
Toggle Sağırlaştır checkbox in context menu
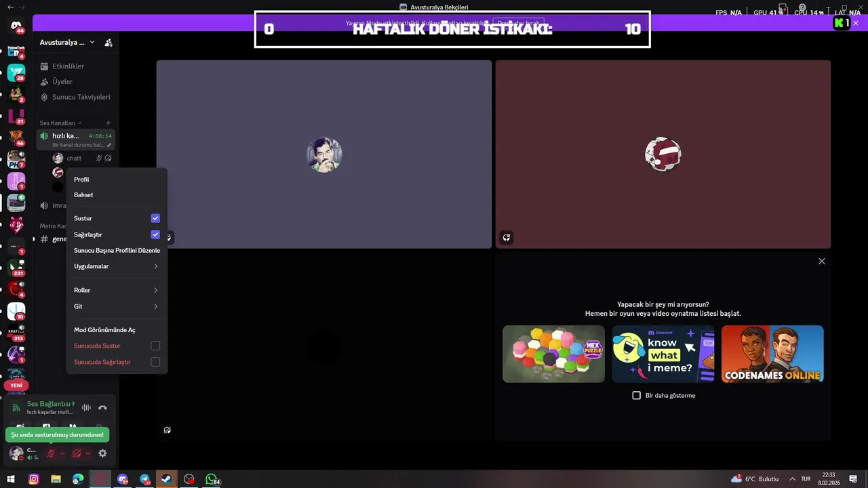[x=155, y=235]
